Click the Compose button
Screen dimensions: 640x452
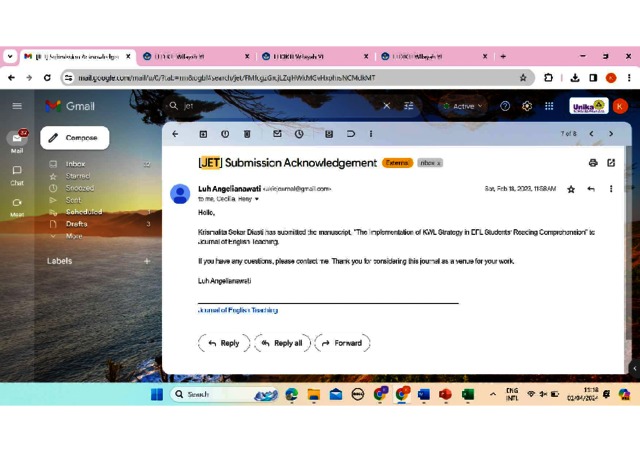[x=74, y=138]
